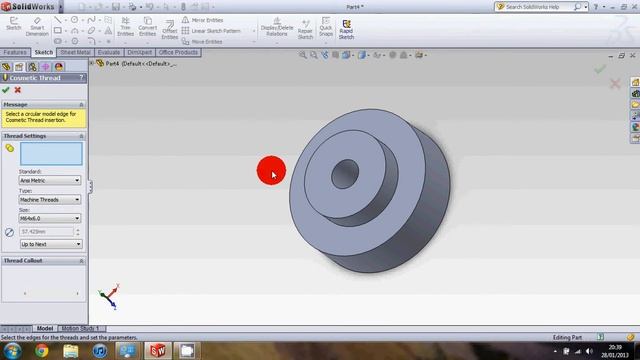This screenshot has width=640, height=360.
Task: Click the minor diameter spinner arrows
Action: click(78, 232)
